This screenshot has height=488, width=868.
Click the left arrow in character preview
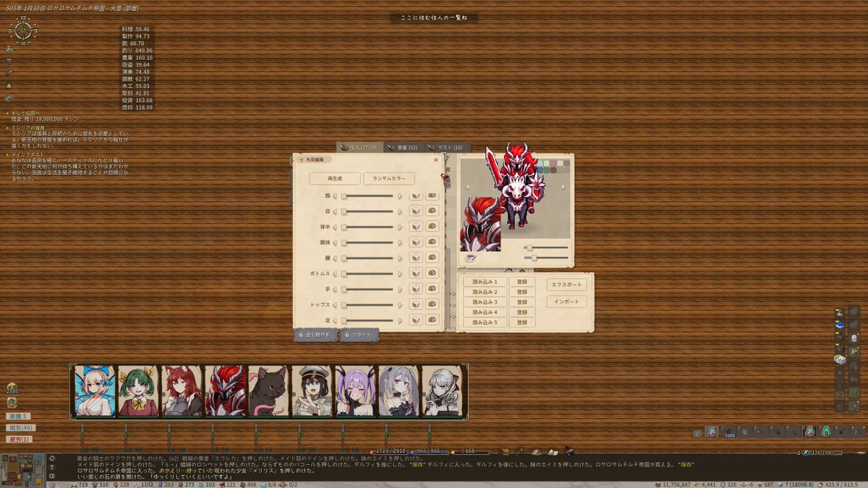pos(467,187)
